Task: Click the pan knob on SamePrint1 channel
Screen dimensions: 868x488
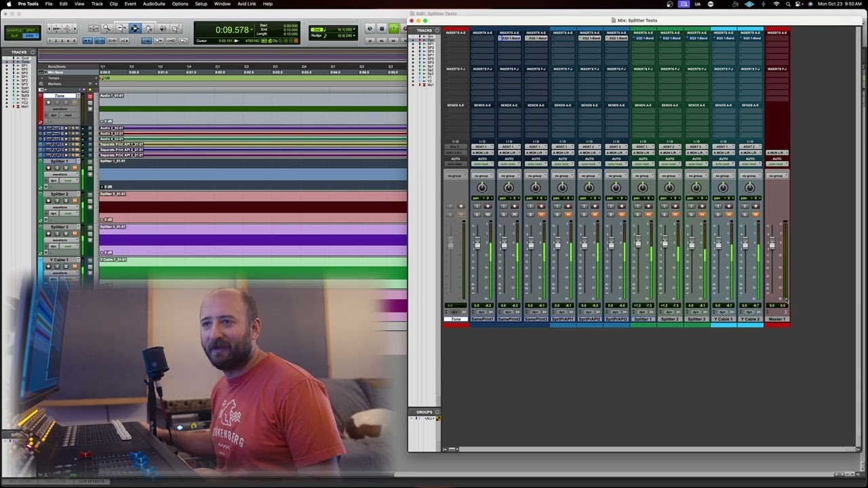Action: pyautogui.click(x=481, y=188)
